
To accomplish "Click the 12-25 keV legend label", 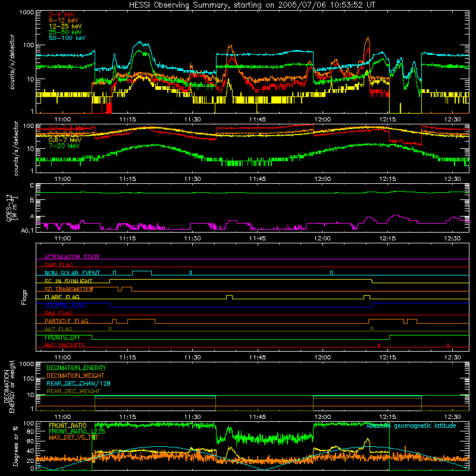I will [x=65, y=26].
